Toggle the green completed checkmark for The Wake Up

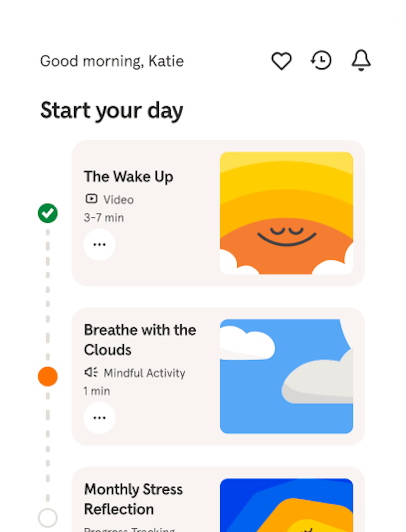pyautogui.click(x=48, y=213)
